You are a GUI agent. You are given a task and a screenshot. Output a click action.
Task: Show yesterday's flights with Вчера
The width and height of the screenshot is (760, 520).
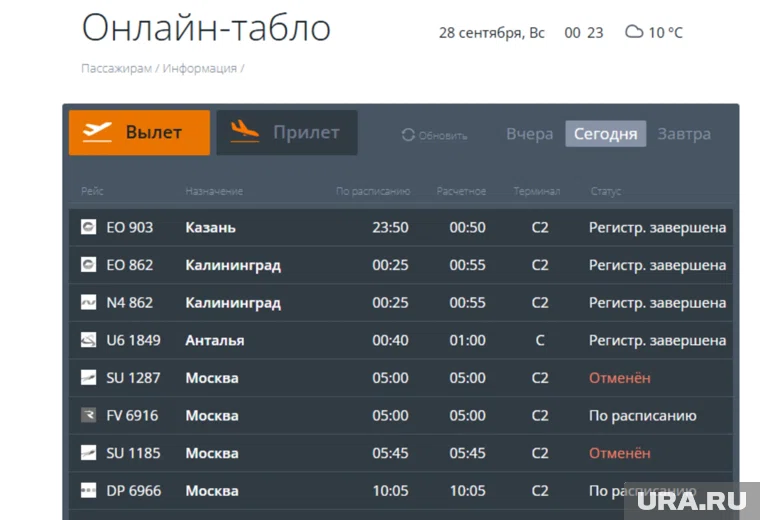point(529,134)
